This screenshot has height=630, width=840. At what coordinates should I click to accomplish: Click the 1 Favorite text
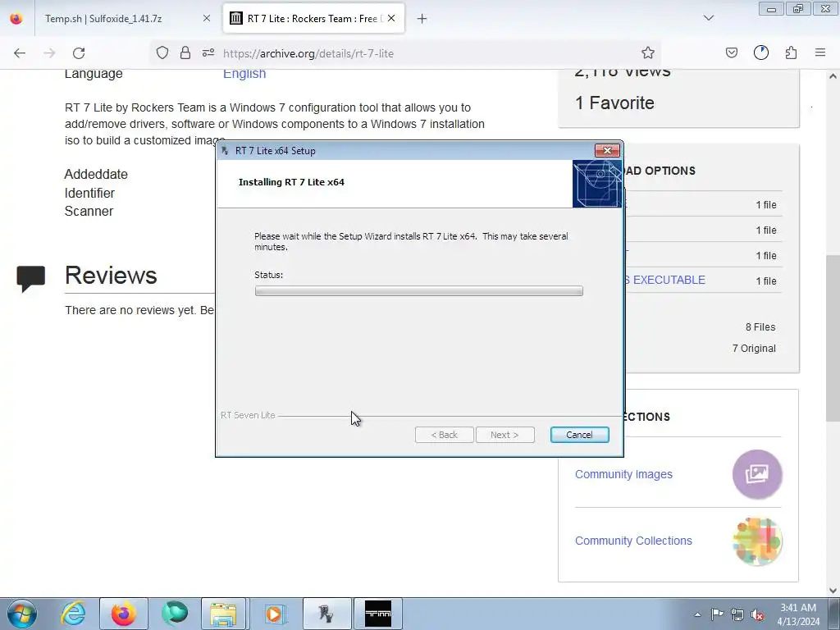click(x=614, y=103)
